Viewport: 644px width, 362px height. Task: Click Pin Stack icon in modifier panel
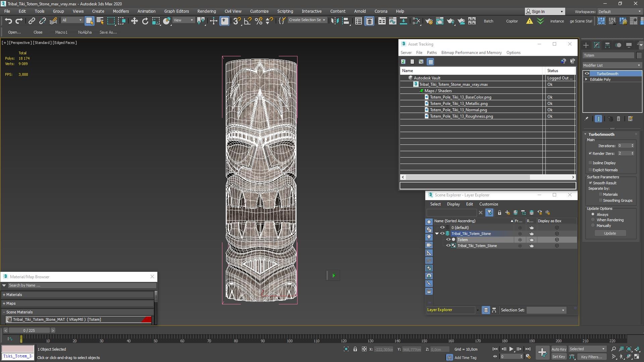click(x=586, y=119)
